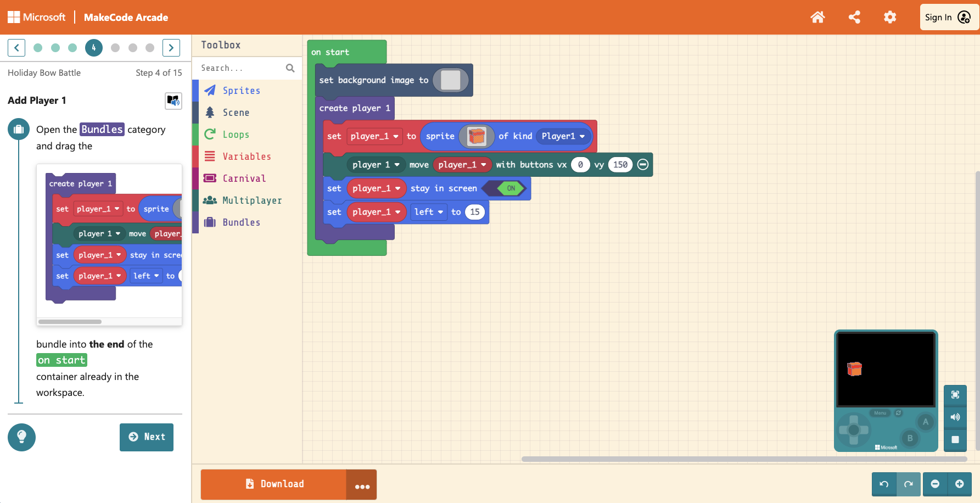Edit the vy value 150 field
980x503 pixels.
(x=620, y=165)
